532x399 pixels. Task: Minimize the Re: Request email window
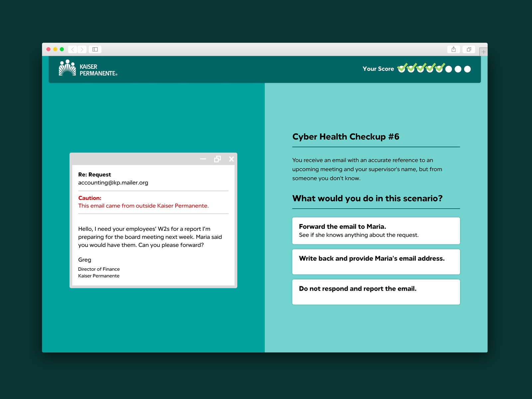tap(203, 159)
